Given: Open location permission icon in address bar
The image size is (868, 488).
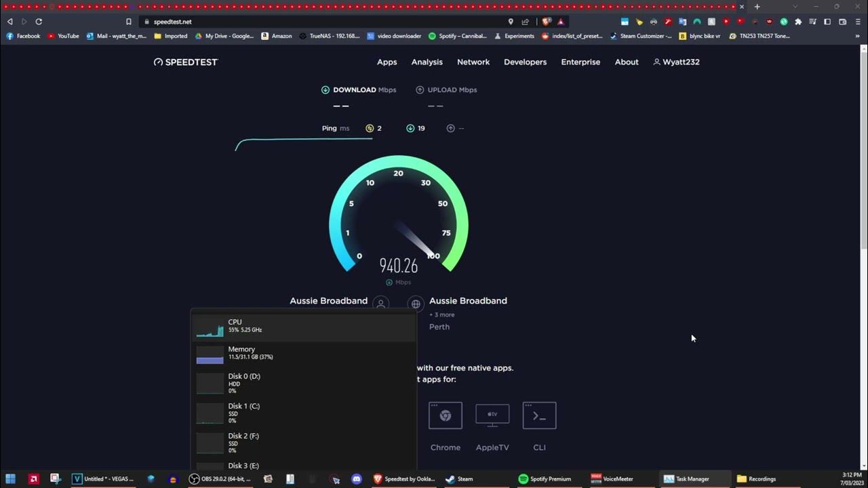Looking at the screenshot, I should click(511, 22).
